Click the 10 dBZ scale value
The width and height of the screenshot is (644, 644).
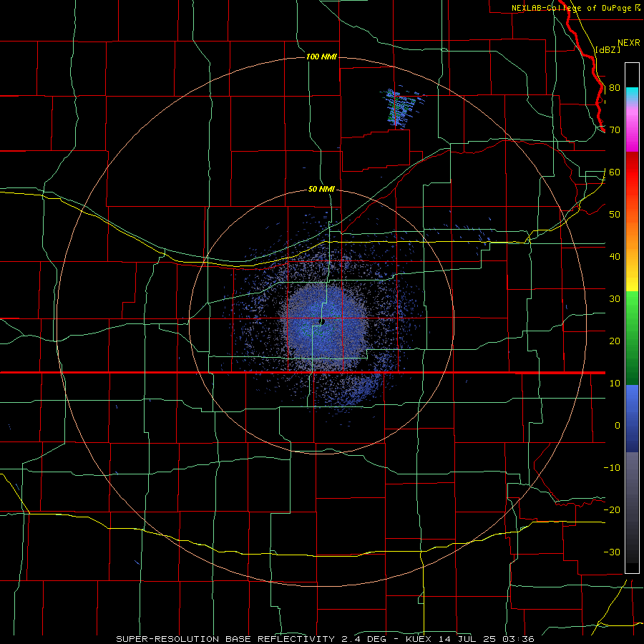pos(615,384)
